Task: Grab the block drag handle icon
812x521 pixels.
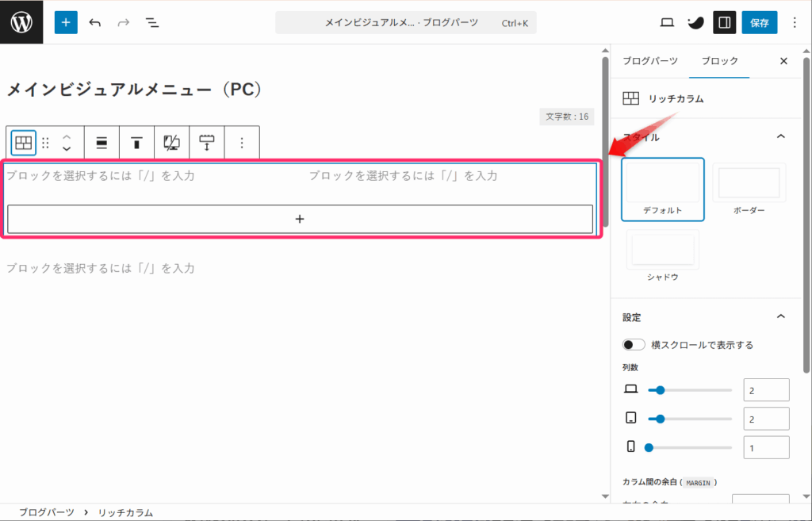Action: (x=45, y=143)
